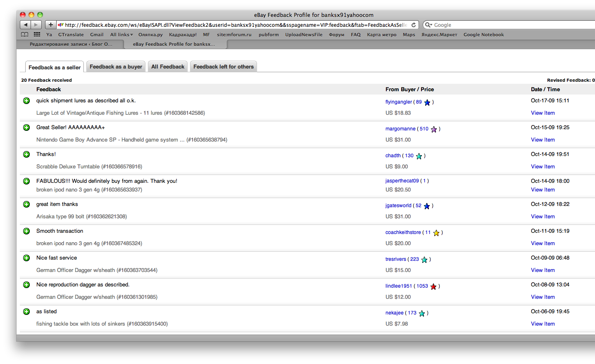Image resolution: width=595 pixels, height=364 pixels.
Task: Open the 'Feedback left for others' tab
Action: click(x=224, y=66)
